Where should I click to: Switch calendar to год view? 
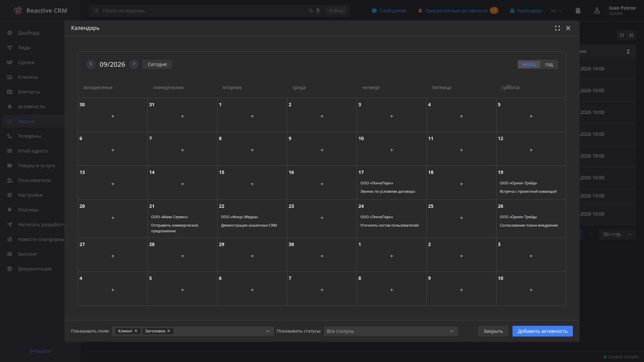click(x=549, y=64)
